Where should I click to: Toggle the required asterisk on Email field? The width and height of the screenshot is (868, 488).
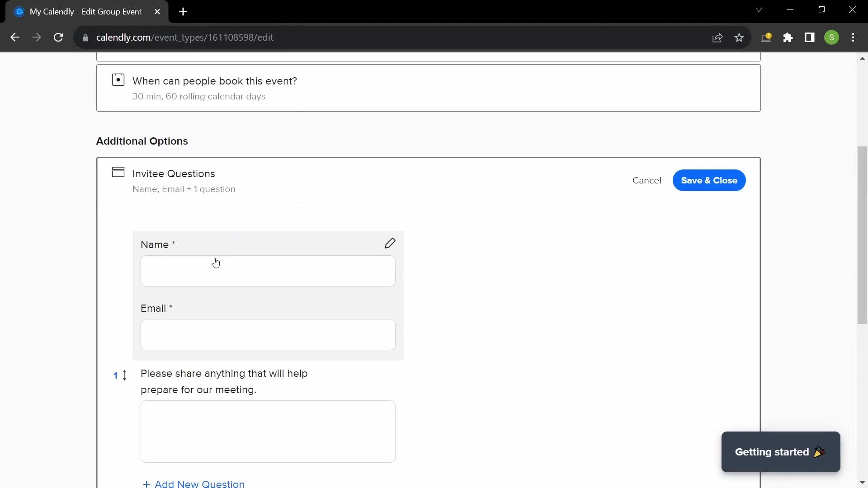pos(171,308)
